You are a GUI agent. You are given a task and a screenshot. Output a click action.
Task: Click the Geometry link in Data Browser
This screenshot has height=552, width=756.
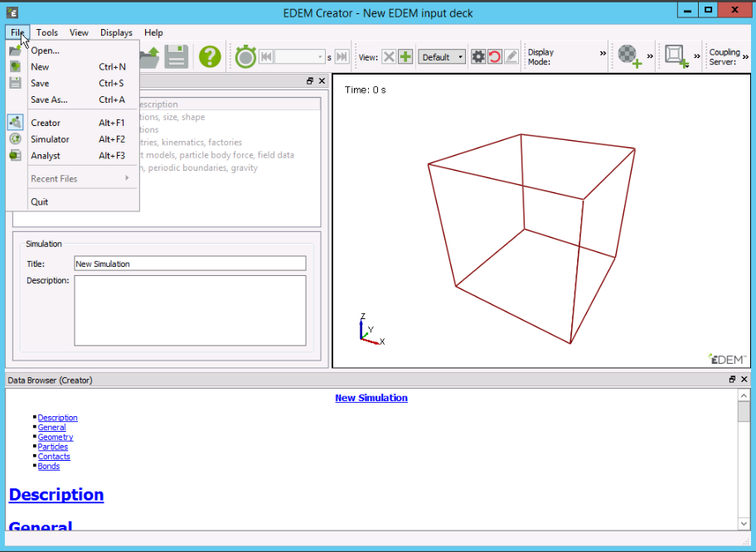click(x=56, y=437)
